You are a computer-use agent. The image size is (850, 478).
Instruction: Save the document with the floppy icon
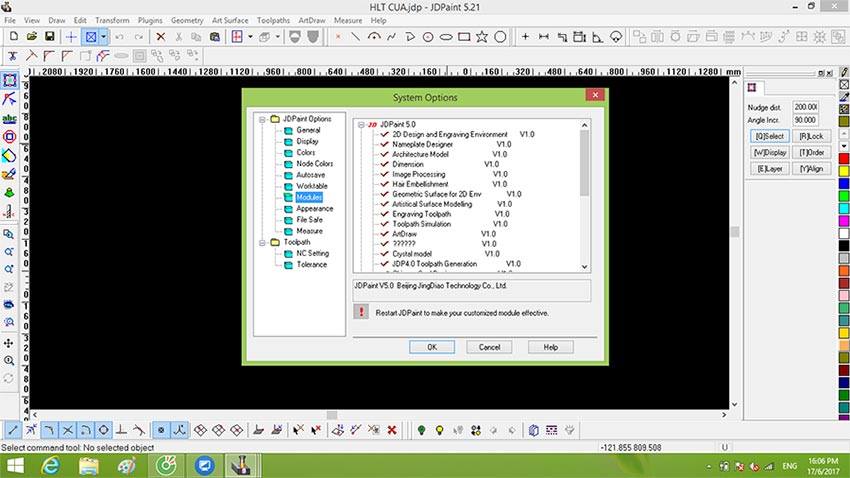(x=49, y=37)
